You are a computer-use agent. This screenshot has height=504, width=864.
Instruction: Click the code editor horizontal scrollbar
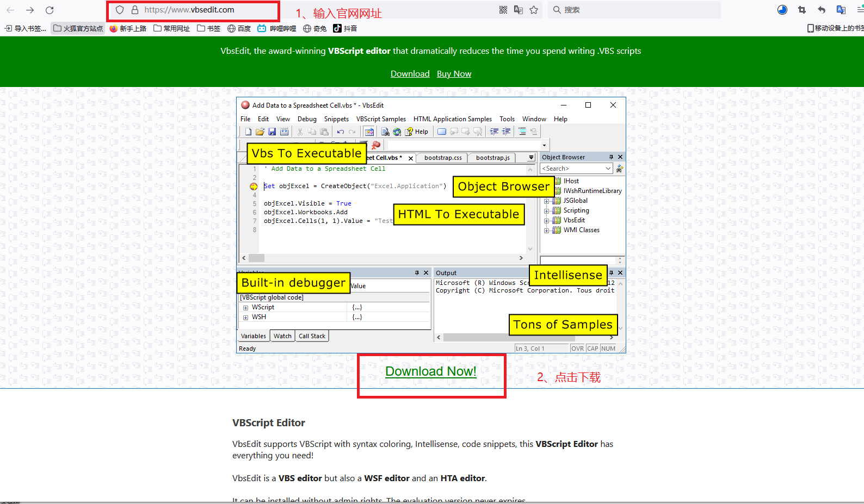click(382, 258)
